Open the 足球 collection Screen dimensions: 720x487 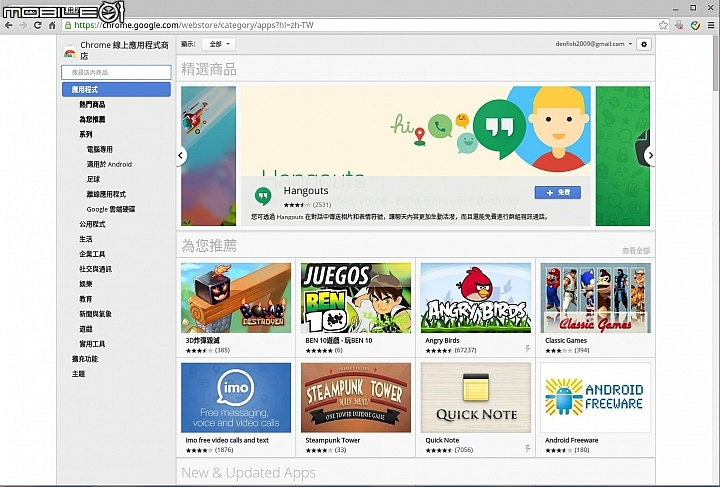93,179
